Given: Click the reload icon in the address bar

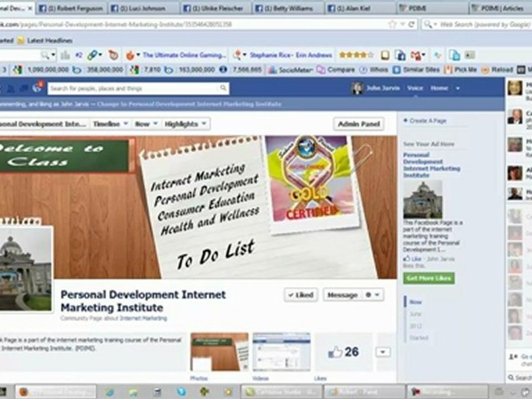Looking at the screenshot, I should pyautogui.click(x=411, y=24).
